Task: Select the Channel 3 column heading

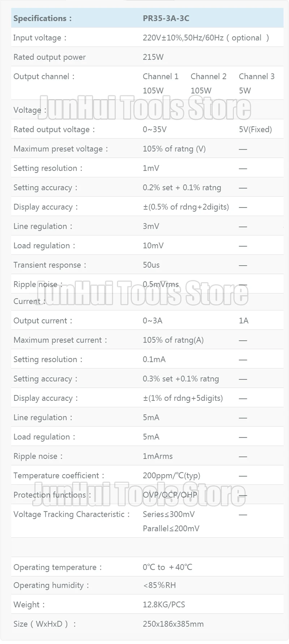Action: pyautogui.click(x=256, y=77)
